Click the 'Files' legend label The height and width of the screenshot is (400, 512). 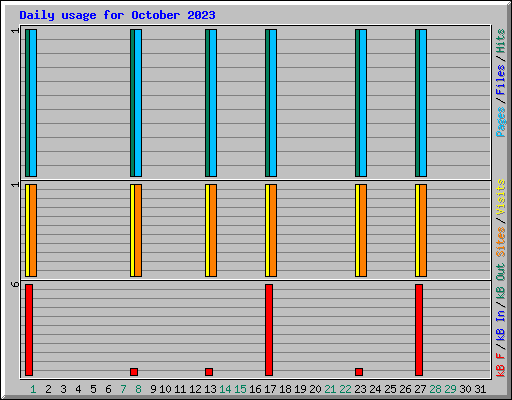coord(500,80)
